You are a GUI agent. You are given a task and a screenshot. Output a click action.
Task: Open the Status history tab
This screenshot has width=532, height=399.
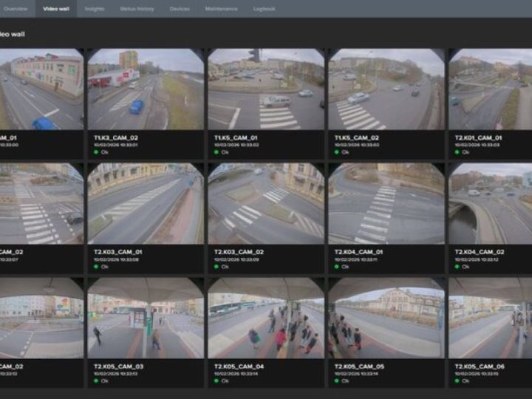pos(137,9)
